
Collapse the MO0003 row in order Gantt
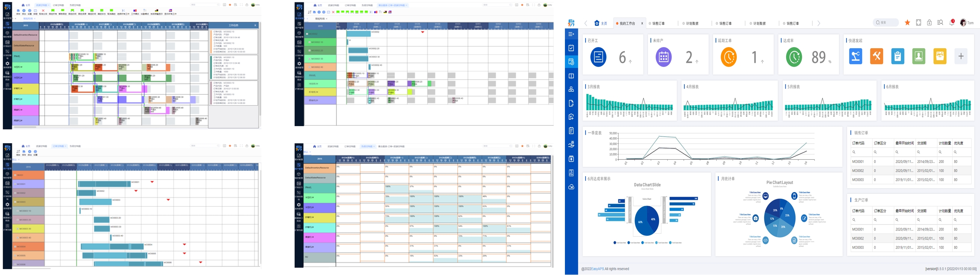click(x=15, y=202)
